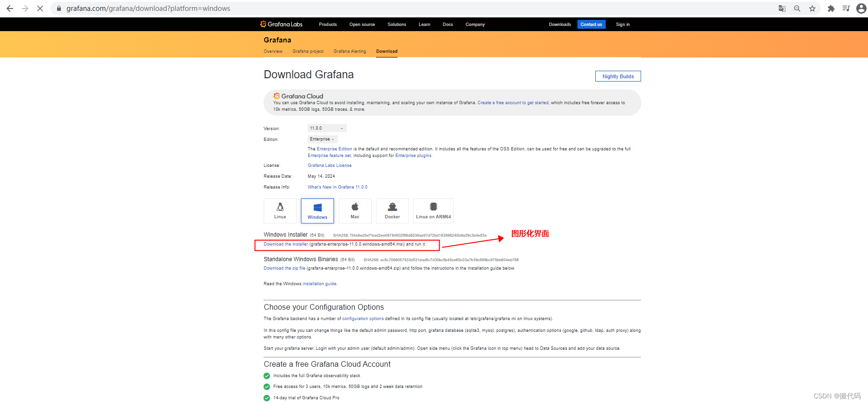Open the Enterprise feature set link
The image size is (868, 404).
(x=329, y=156)
